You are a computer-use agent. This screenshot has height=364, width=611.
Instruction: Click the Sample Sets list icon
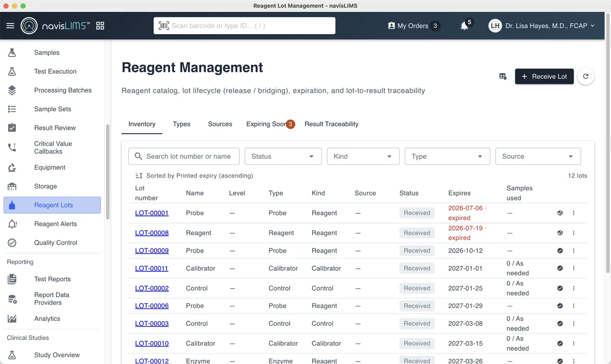[x=12, y=109]
